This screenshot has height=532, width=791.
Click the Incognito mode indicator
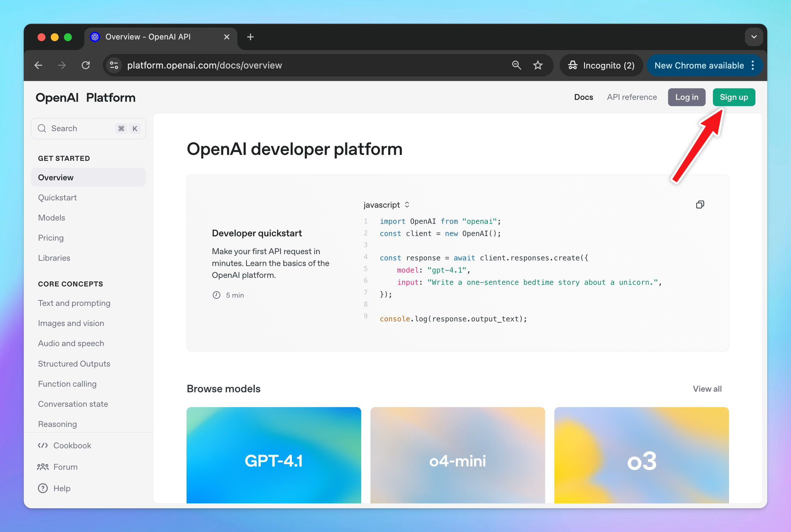[601, 65]
